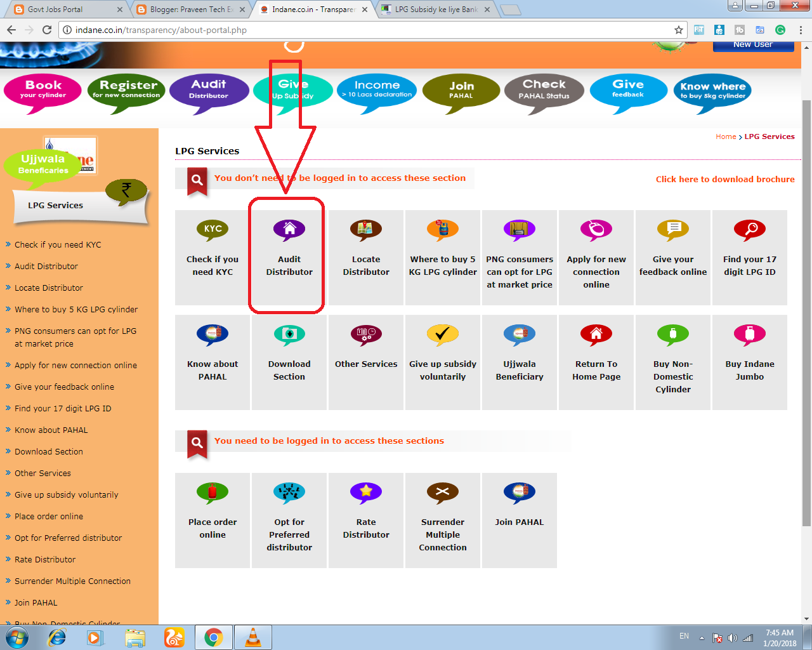Select the Ujjwala Beneficiary icon tile
This screenshot has width=812, height=650.
tap(520, 335)
